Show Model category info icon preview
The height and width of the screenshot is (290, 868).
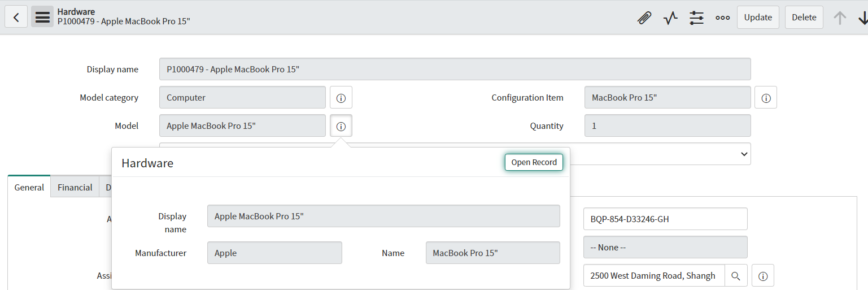click(341, 98)
